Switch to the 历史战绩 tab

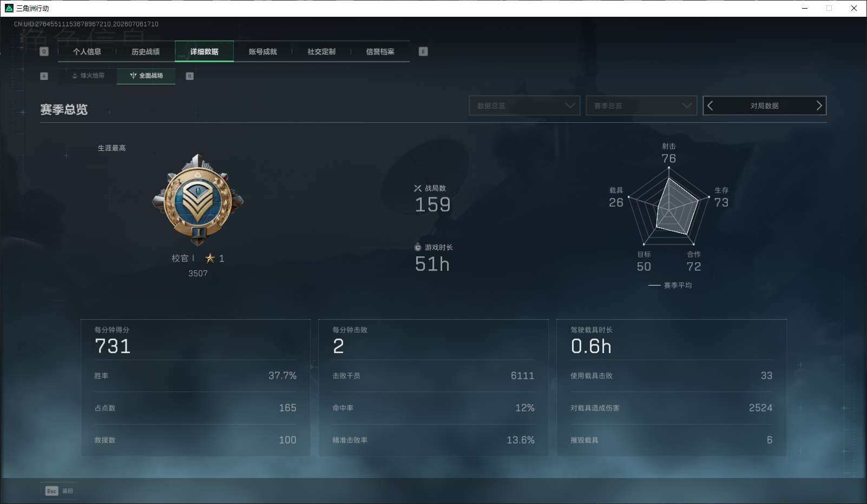[x=146, y=51]
